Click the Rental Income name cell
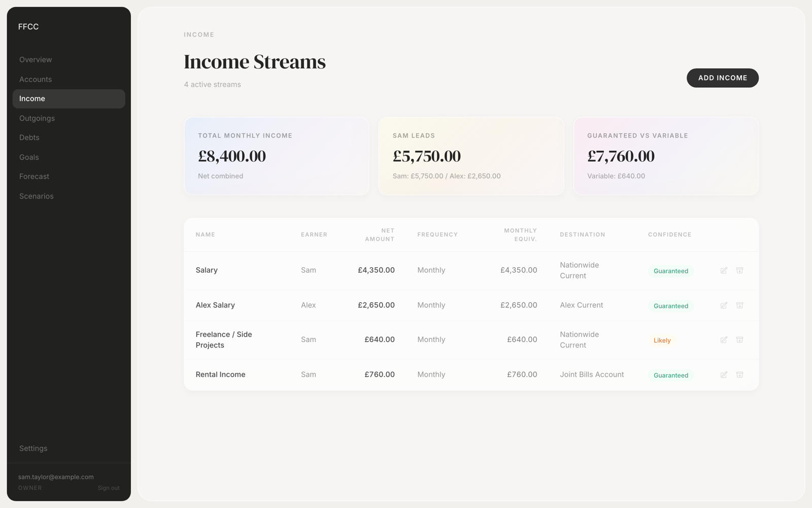Viewport: 812px width, 508px height. click(x=220, y=374)
